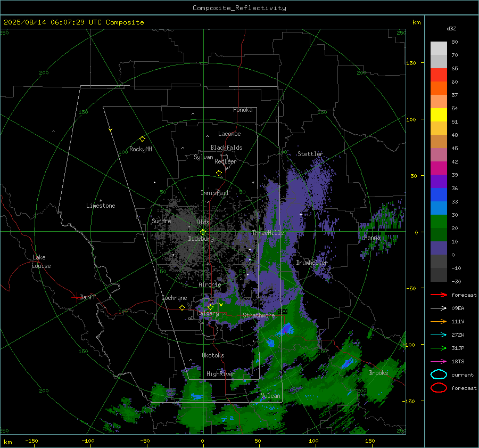479x448 pixels.
Task: Click the asterisk marker above Limestone
Action: coord(101,201)
